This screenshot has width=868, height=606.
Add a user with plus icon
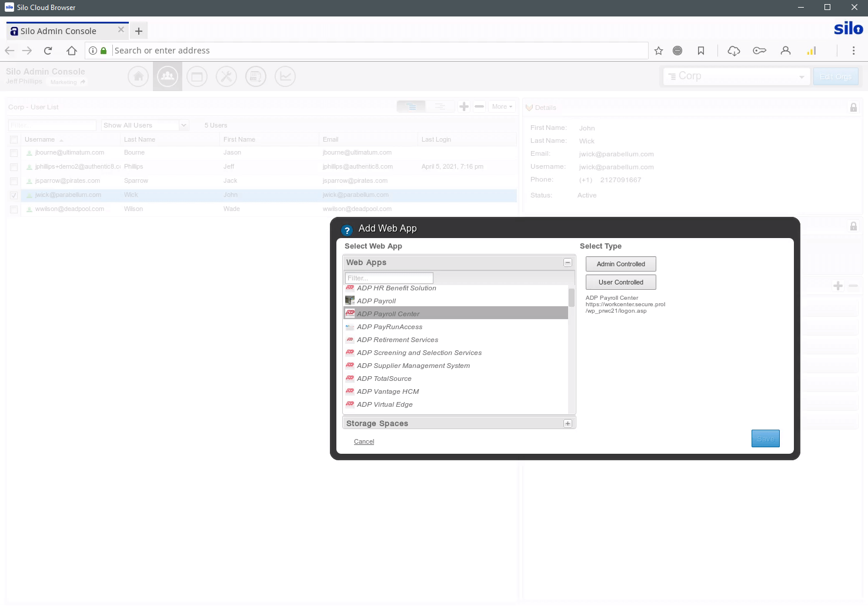click(464, 106)
